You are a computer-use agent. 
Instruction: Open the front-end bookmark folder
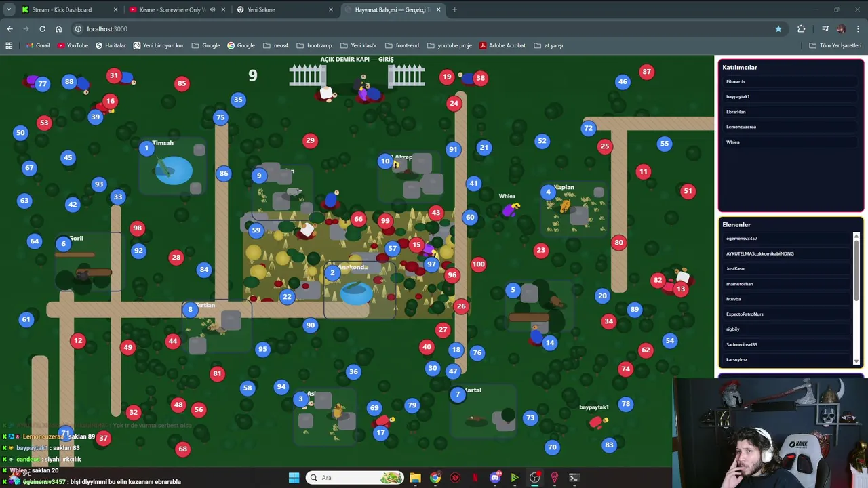(x=402, y=45)
